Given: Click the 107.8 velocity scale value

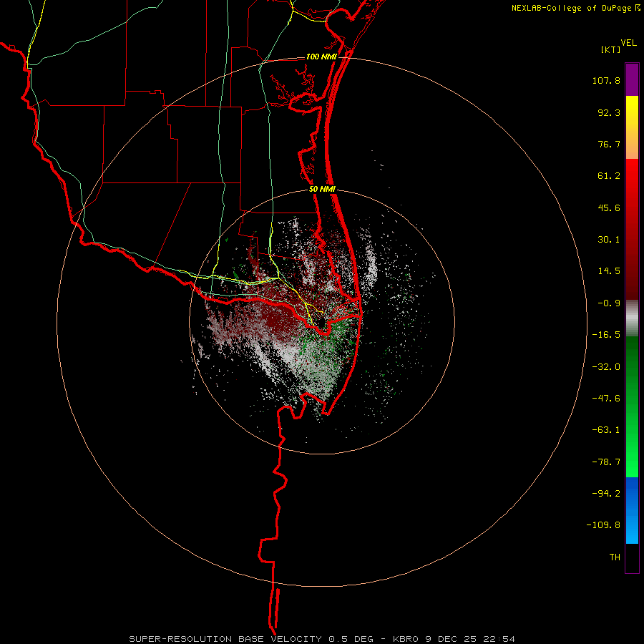Looking at the screenshot, I should pyautogui.click(x=606, y=80).
